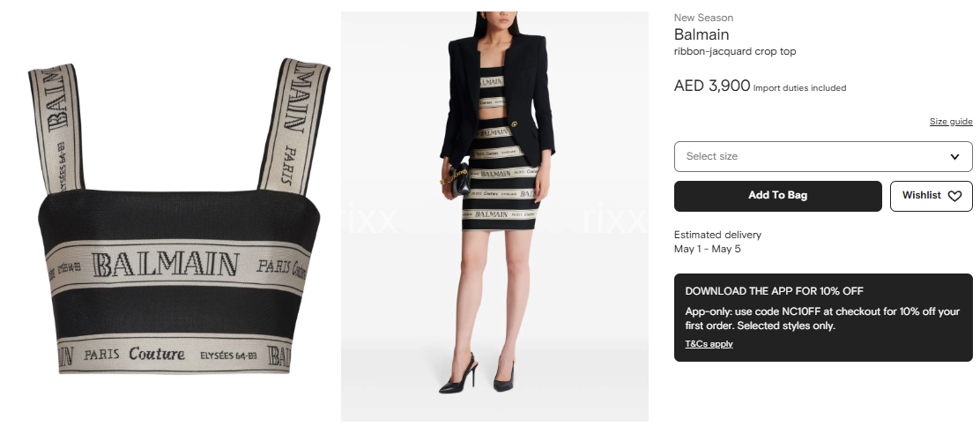This screenshot has width=980, height=427.
Task: Click the New Season label
Action: [703, 18]
